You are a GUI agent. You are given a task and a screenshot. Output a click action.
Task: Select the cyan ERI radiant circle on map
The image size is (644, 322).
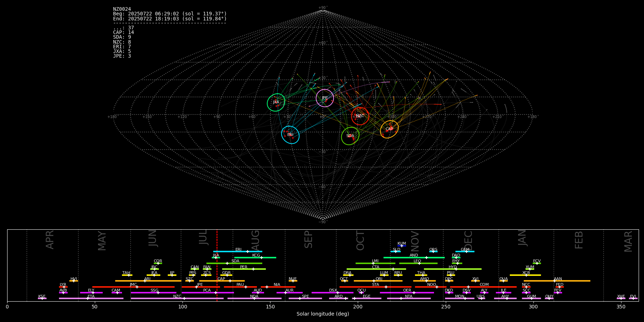[290, 135]
